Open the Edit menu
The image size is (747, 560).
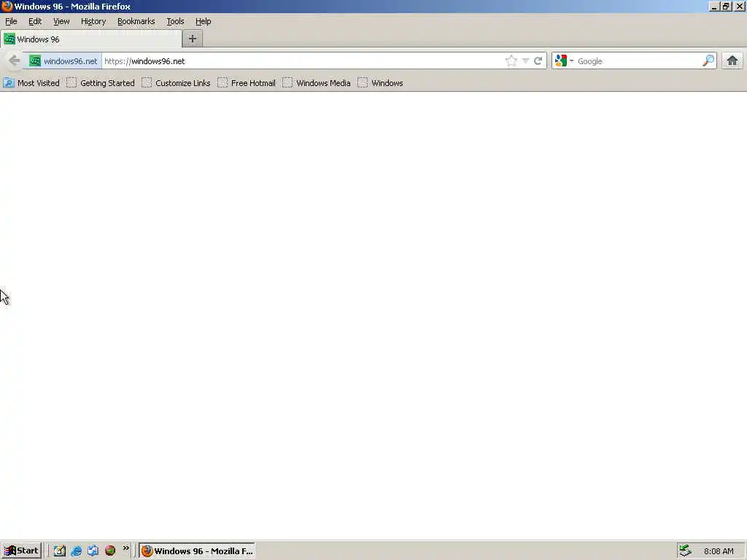(x=35, y=21)
